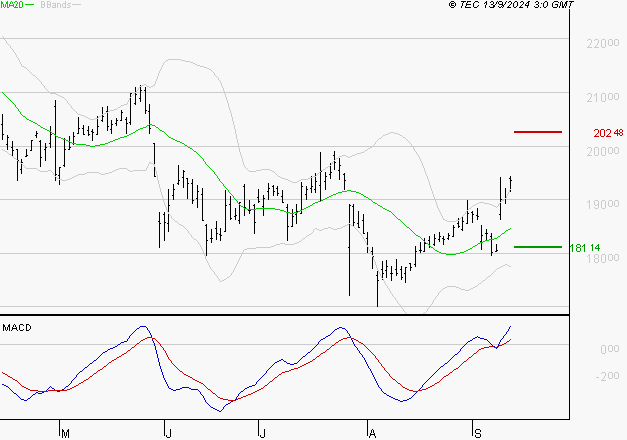Click the second J month axis label
Screen dimensions: 627x440
coord(262,433)
